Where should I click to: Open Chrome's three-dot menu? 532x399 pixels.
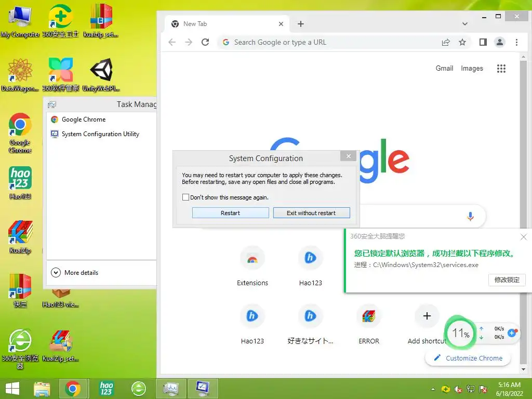coord(516,42)
